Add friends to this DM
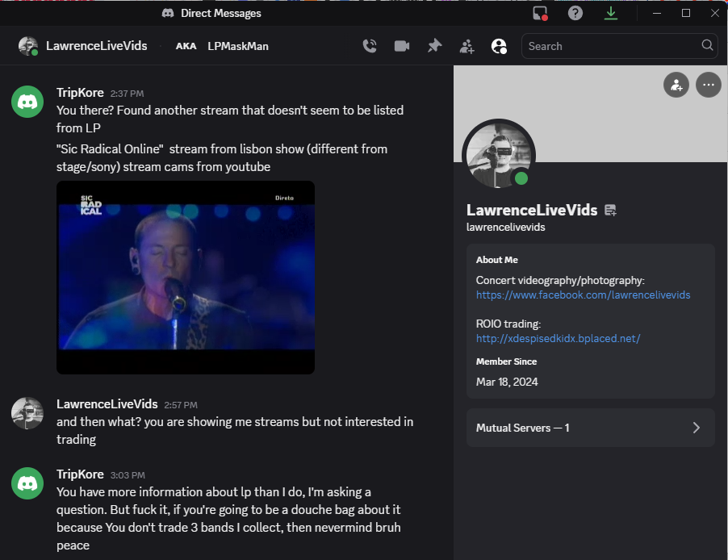728x560 pixels. (x=467, y=46)
